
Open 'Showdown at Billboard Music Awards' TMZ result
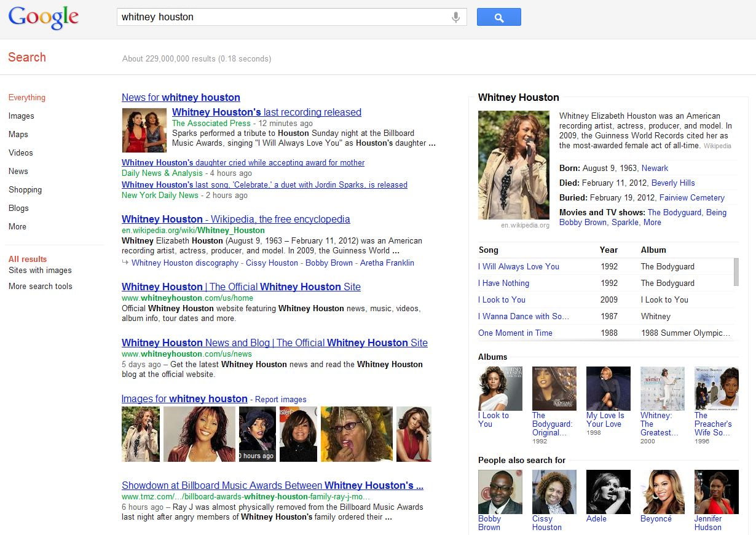pos(272,485)
